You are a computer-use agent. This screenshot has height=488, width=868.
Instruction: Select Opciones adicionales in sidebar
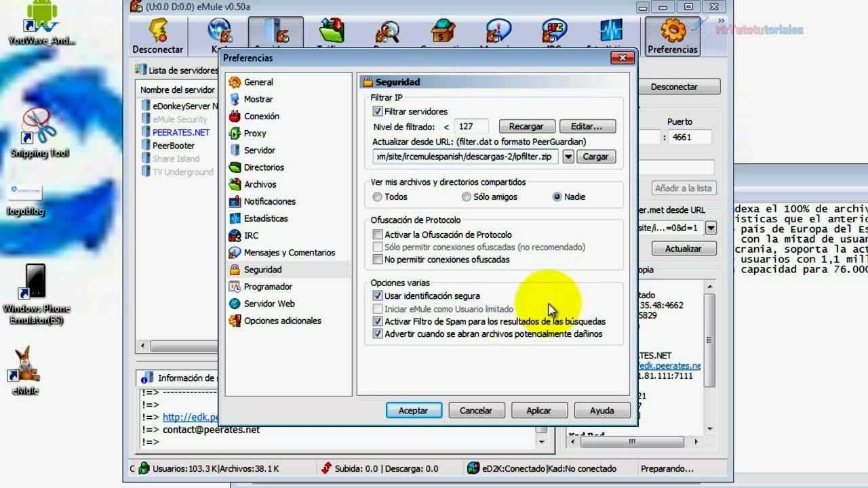click(282, 321)
